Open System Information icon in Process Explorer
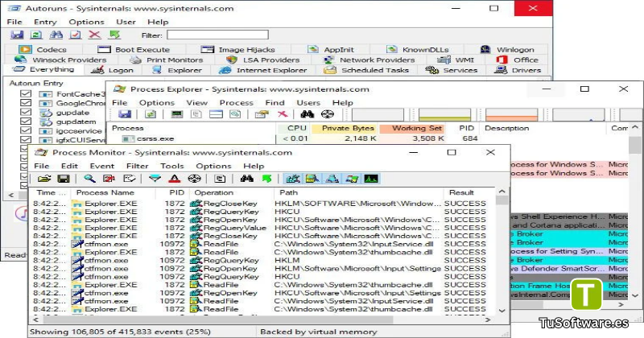Image resolution: width=644 pixels, height=338 pixels. [176, 114]
